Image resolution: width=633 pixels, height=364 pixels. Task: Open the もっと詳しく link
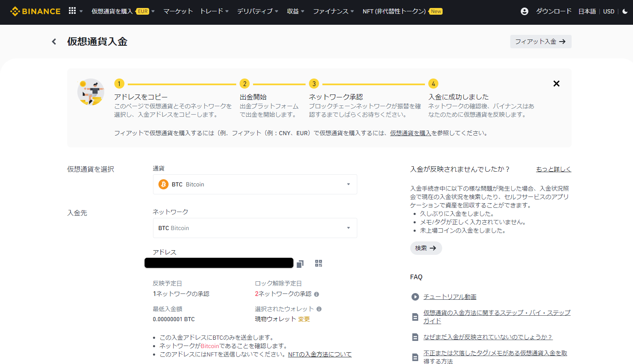tap(554, 169)
